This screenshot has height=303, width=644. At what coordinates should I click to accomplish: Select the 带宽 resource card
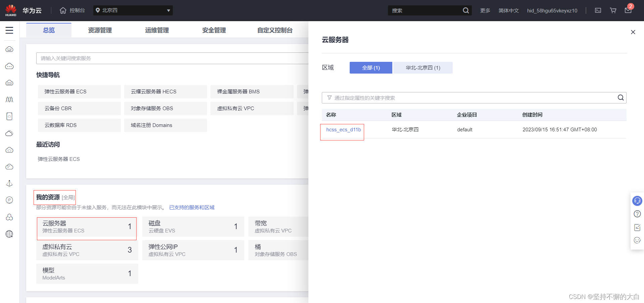pyautogui.click(x=278, y=227)
